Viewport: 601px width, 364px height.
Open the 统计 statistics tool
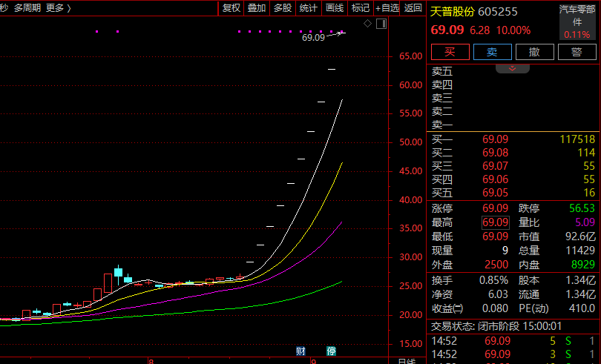pyautogui.click(x=308, y=8)
